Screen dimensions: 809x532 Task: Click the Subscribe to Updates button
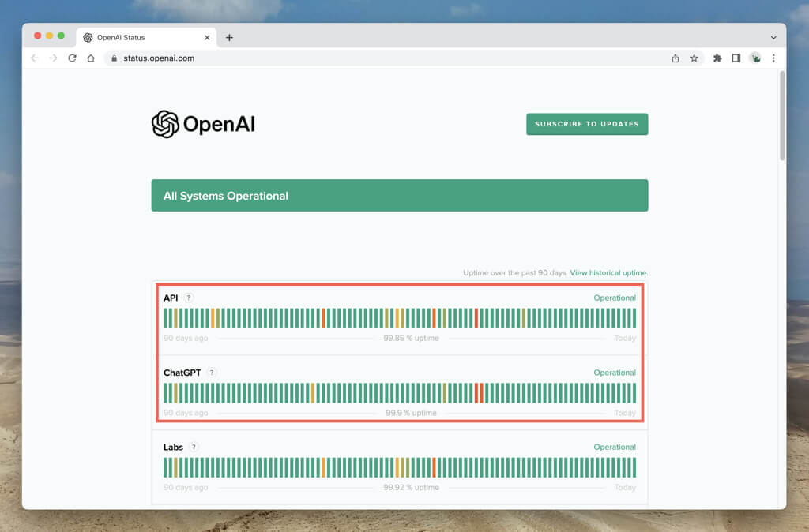pyautogui.click(x=587, y=124)
